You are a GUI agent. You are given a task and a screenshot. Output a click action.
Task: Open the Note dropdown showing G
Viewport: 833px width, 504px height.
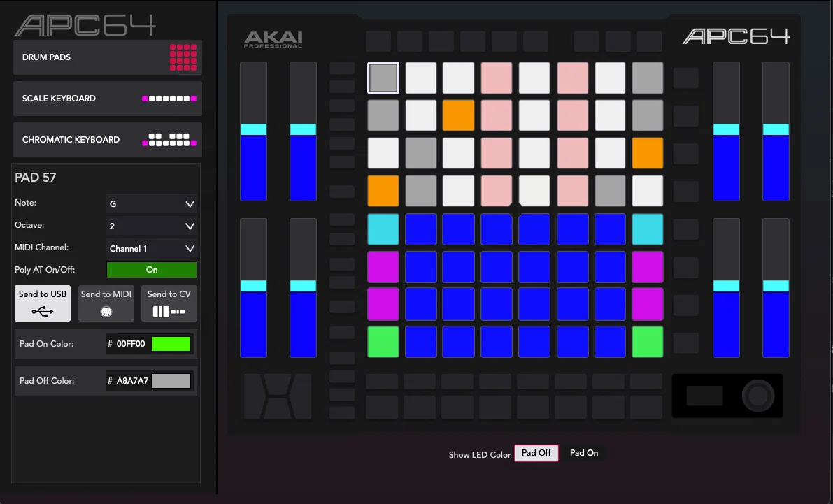[151, 204]
